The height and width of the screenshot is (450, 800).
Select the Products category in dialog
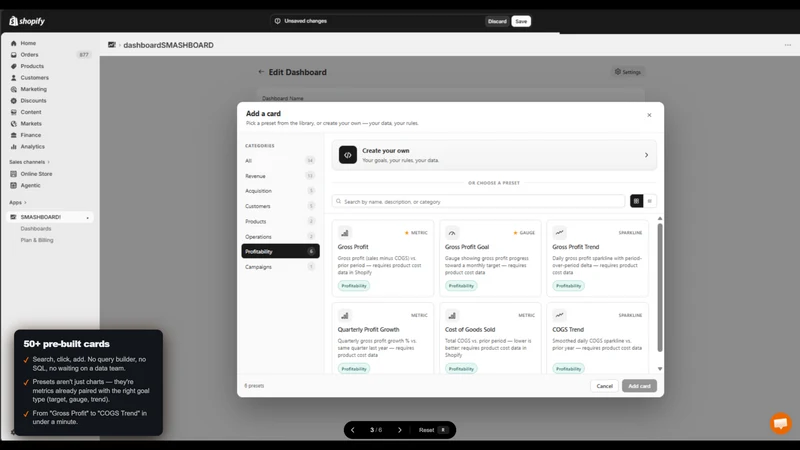(280, 221)
